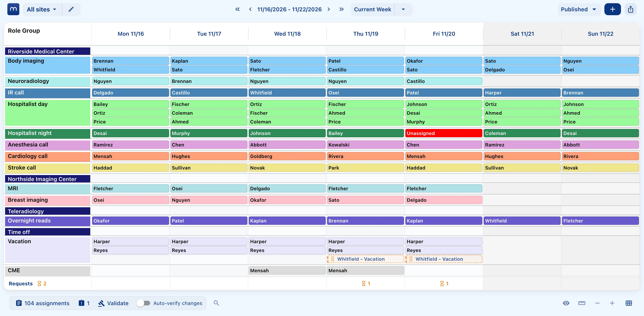Select the Hospitalist night role row label
Screen dimensions: 644x316
[47, 133]
